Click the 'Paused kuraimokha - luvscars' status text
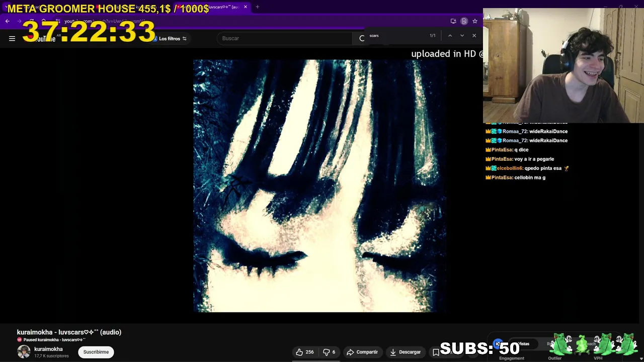 point(54,340)
